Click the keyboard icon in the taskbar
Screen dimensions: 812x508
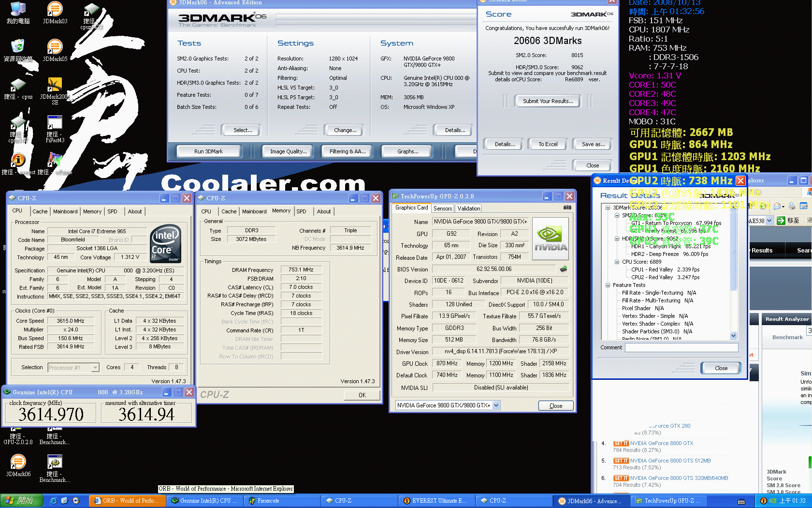point(741,501)
